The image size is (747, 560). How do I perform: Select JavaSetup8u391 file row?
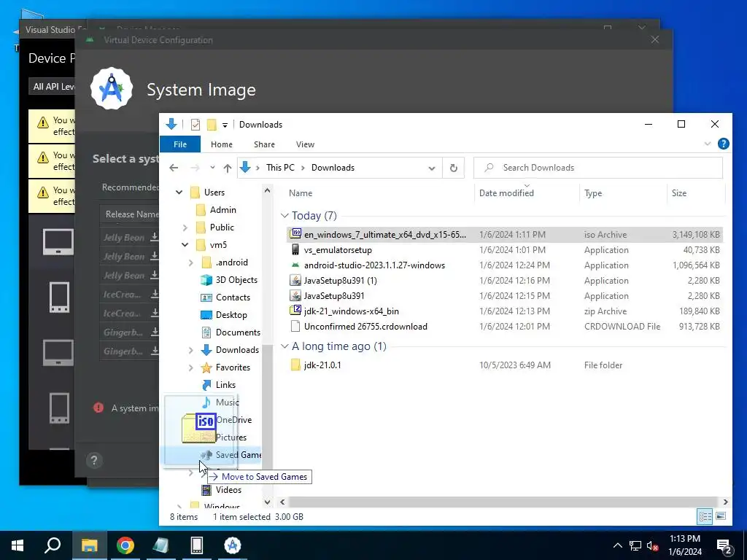(505, 296)
